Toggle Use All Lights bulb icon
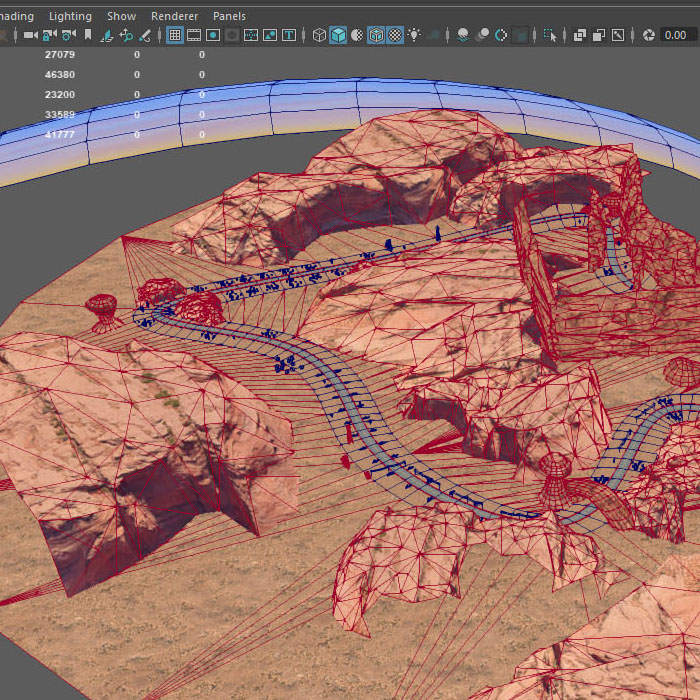This screenshot has height=700, width=700. click(415, 35)
